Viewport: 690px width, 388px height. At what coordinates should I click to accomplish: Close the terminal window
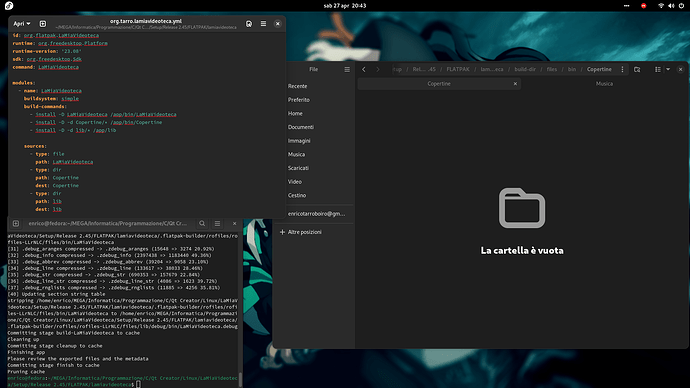(x=235, y=223)
